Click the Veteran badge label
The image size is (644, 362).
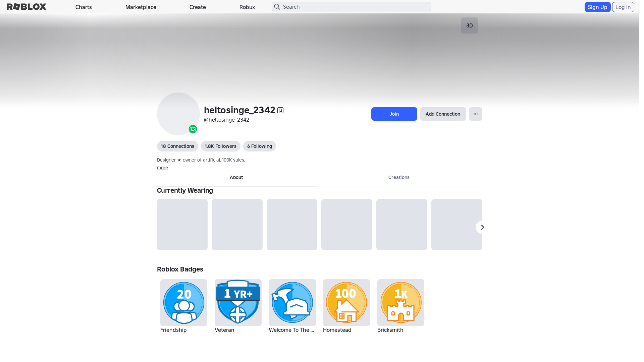[x=224, y=330]
